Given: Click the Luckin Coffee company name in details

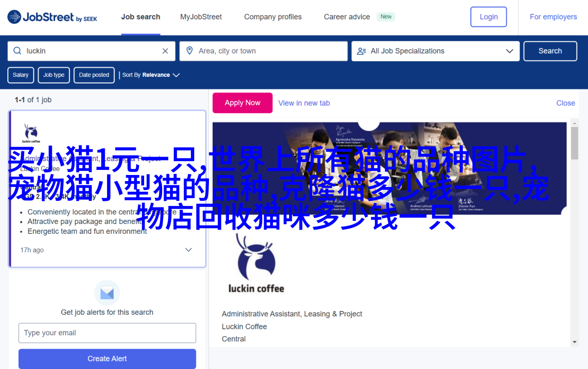Looking at the screenshot, I should [244, 326].
